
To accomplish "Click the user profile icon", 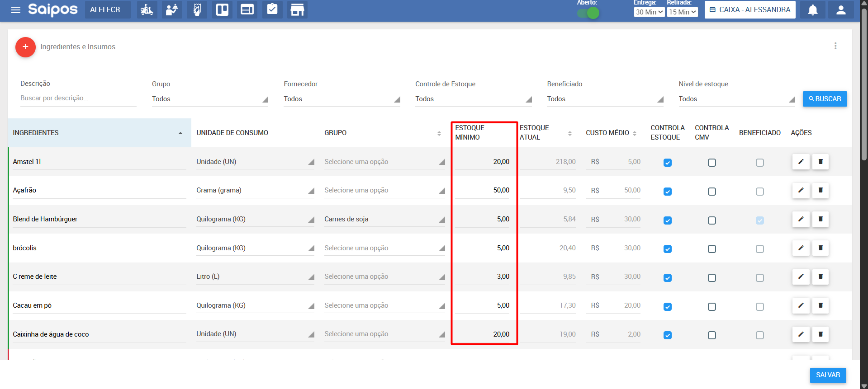I will (840, 10).
